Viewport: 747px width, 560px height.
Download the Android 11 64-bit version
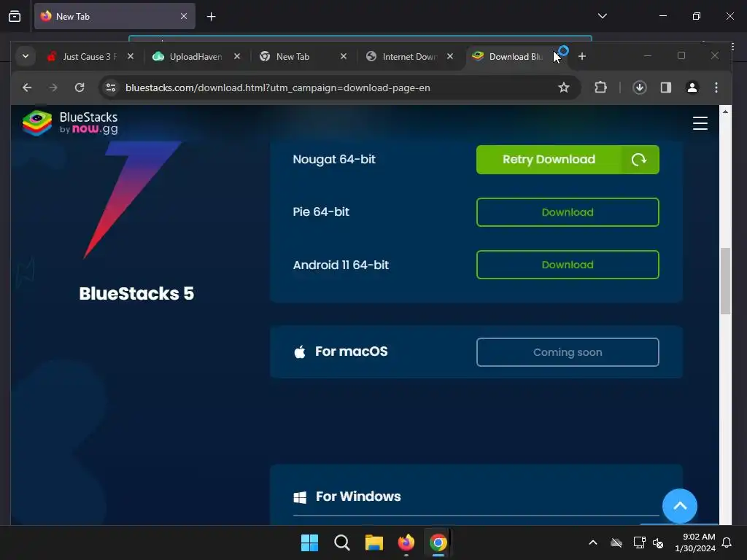(x=568, y=265)
